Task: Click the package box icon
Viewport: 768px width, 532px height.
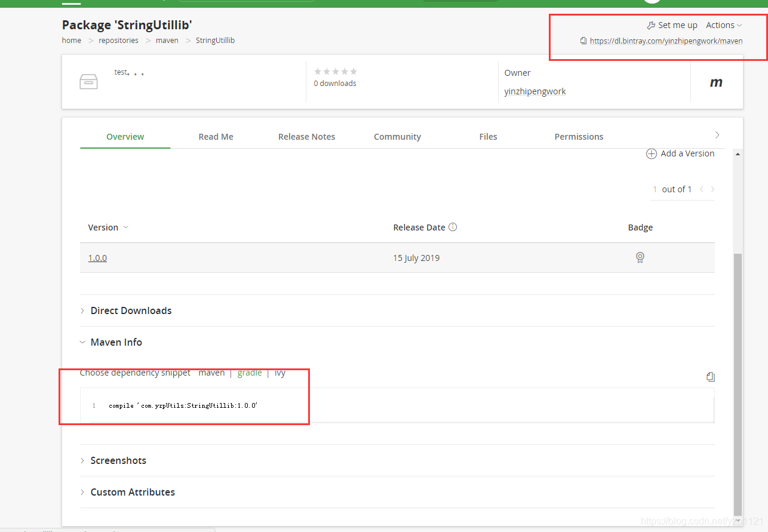Action: (88, 82)
